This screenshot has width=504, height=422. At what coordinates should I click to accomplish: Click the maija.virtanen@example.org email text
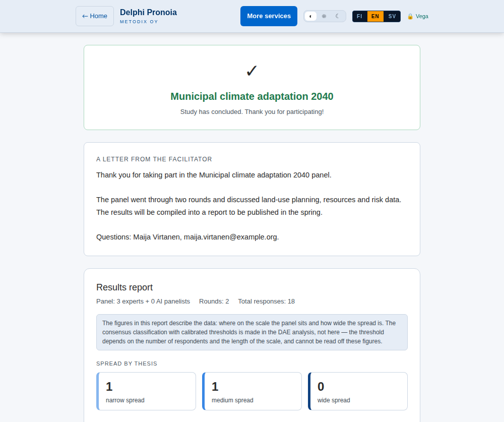coord(231,237)
